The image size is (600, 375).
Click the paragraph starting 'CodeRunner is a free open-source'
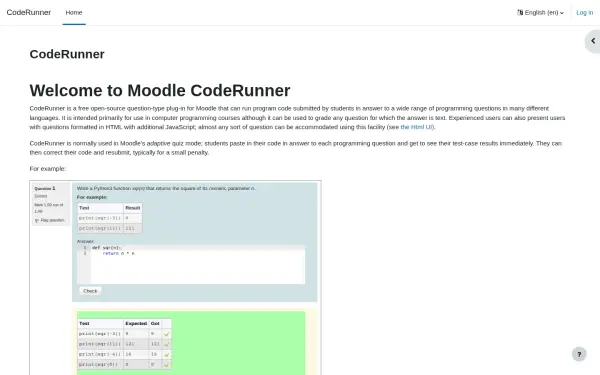[297, 118]
